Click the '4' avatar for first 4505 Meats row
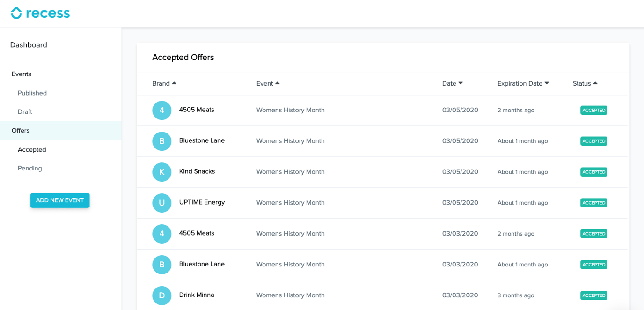The width and height of the screenshot is (644, 310). 161,111
